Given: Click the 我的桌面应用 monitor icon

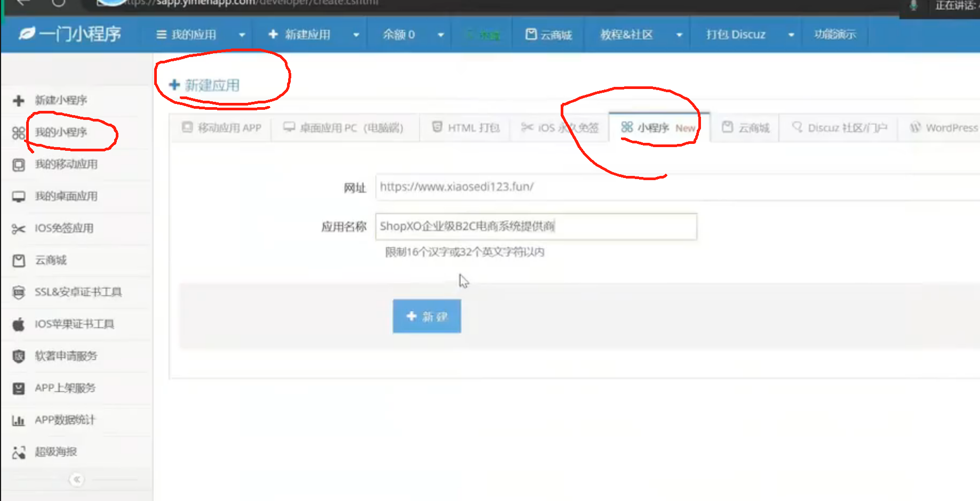Looking at the screenshot, I should click(x=19, y=197).
